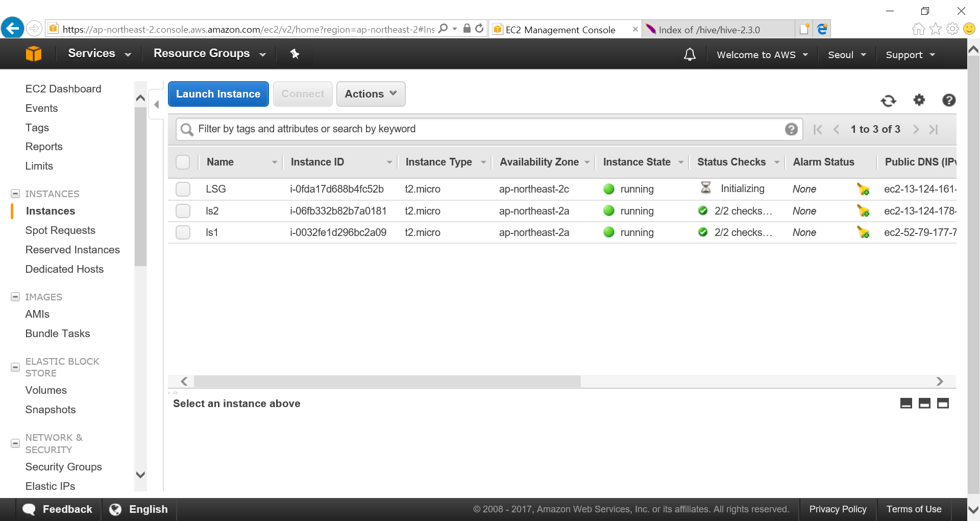Open the Resource Groups dropdown
Viewport: 980px width, 521px height.
[x=210, y=54]
